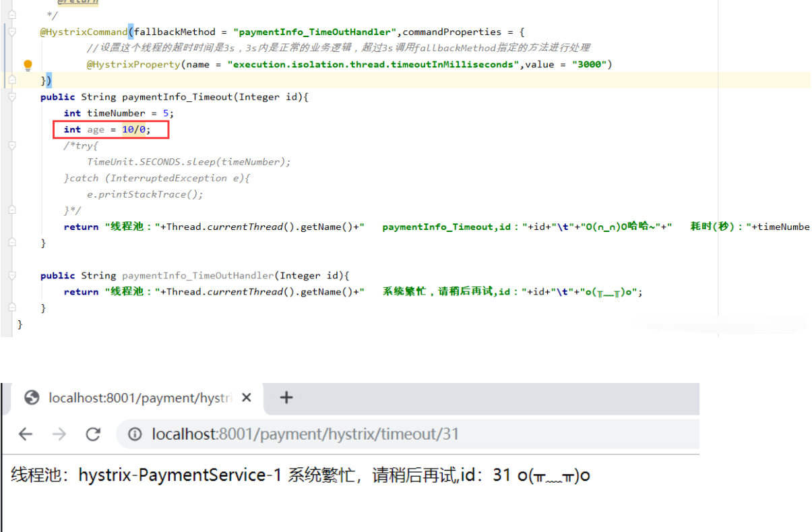Open site info icon in address bar

[x=135, y=434]
